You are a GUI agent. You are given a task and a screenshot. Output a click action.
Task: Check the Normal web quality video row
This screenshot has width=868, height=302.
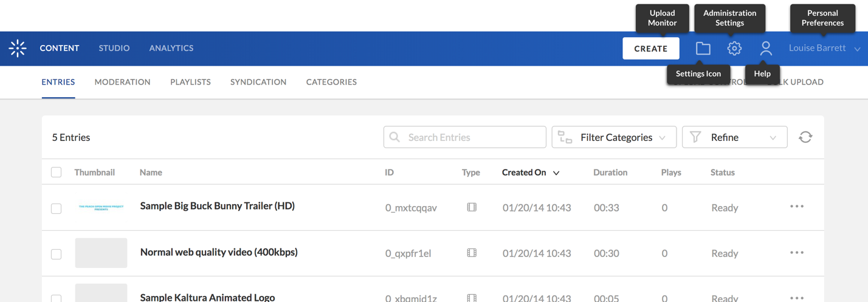click(57, 254)
